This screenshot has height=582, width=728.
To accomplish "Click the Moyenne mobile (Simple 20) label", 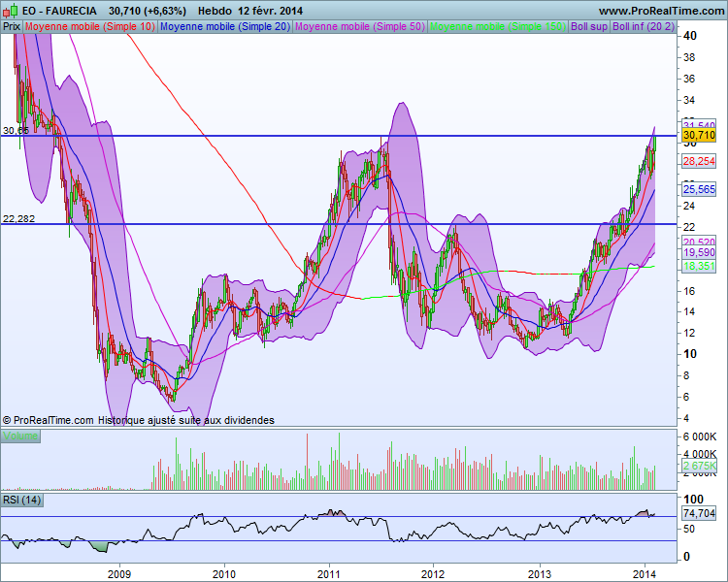I will (x=225, y=26).
